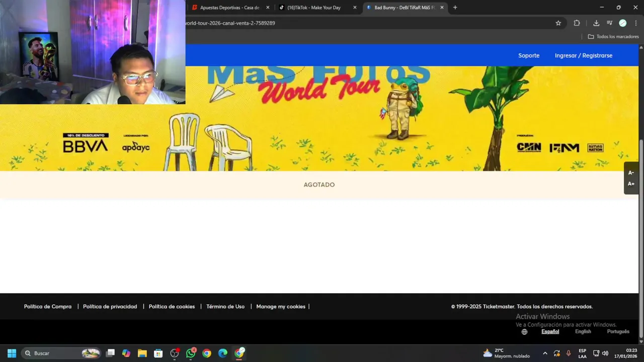Open OBS Studio from taskbar
Image resolution: width=644 pixels, height=362 pixels.
175,353
